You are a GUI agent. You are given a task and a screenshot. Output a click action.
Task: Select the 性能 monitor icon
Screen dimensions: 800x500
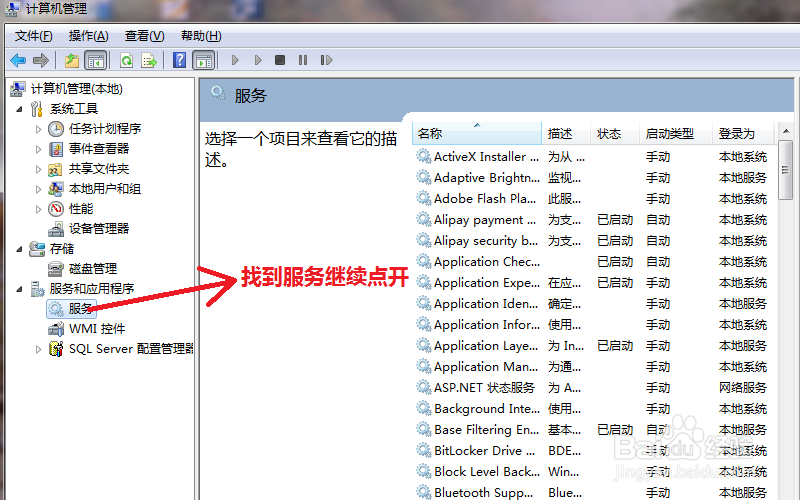click(x=56, y=209)
